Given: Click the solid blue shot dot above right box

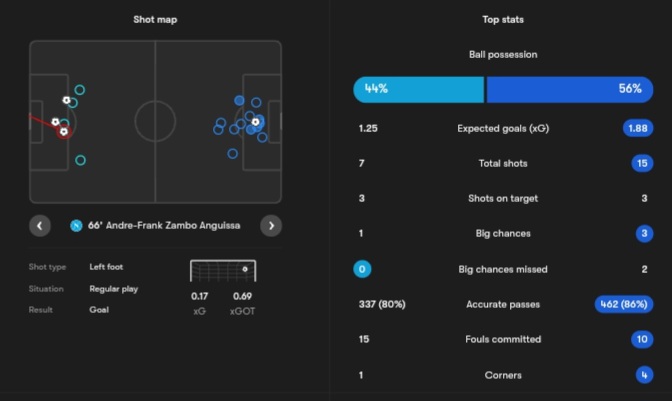Looking at the screenshot, I should [239, 100].
